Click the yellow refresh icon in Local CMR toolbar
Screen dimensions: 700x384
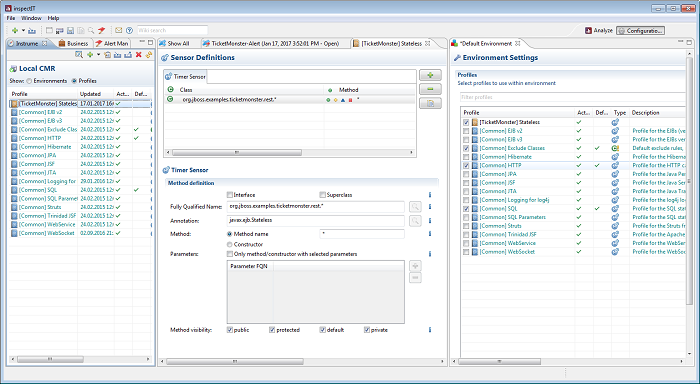149,54
